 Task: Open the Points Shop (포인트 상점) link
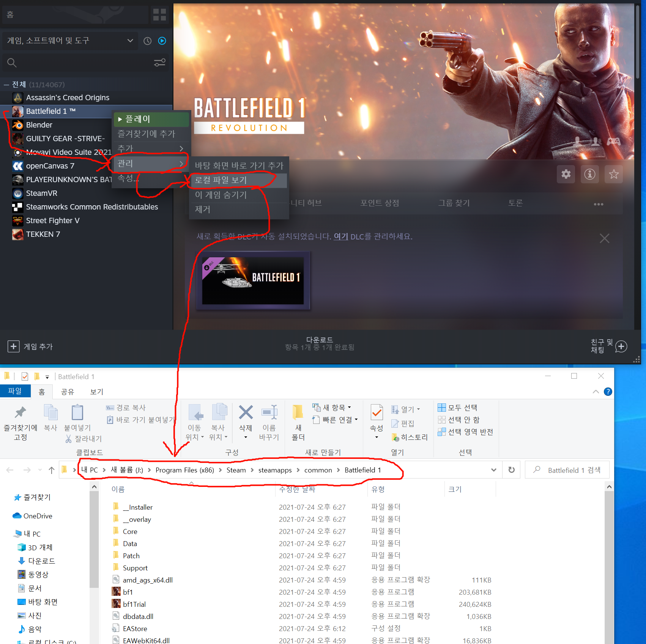tap(380, 203)
